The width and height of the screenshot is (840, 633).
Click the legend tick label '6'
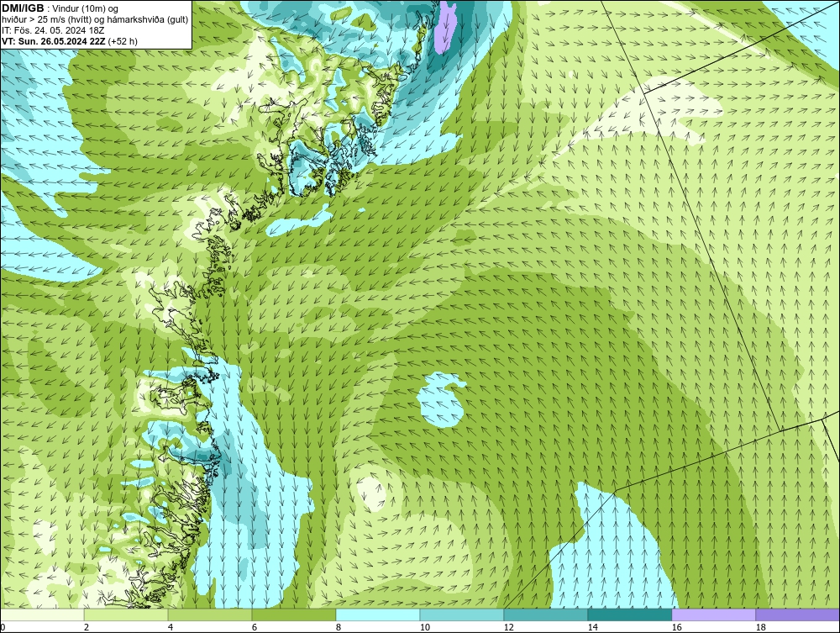[254, 627]
